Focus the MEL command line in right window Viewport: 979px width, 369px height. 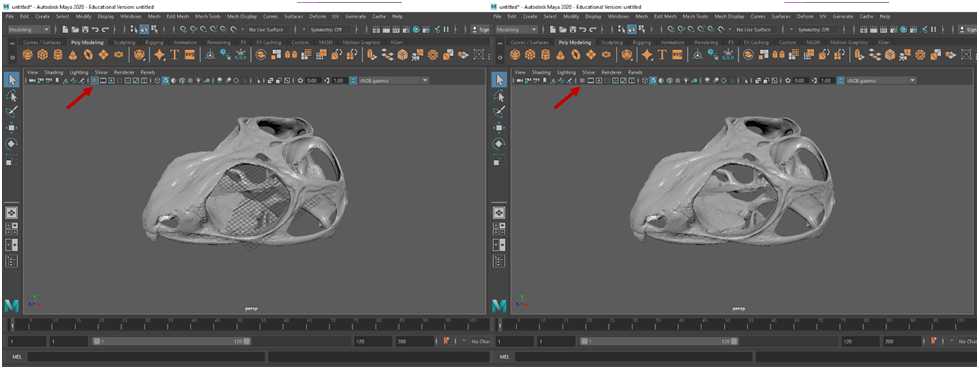(634, 357)
